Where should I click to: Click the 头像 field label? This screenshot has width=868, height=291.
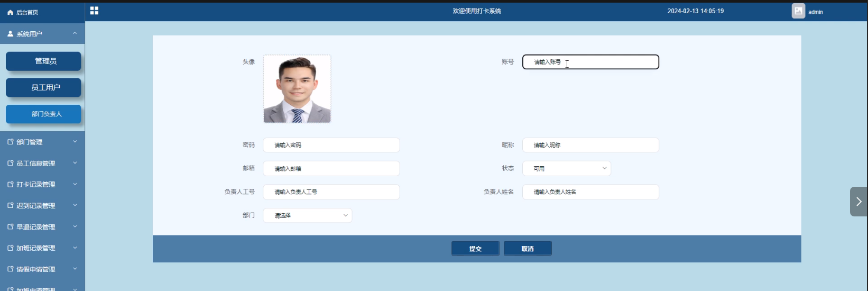[x=248, y=62]
